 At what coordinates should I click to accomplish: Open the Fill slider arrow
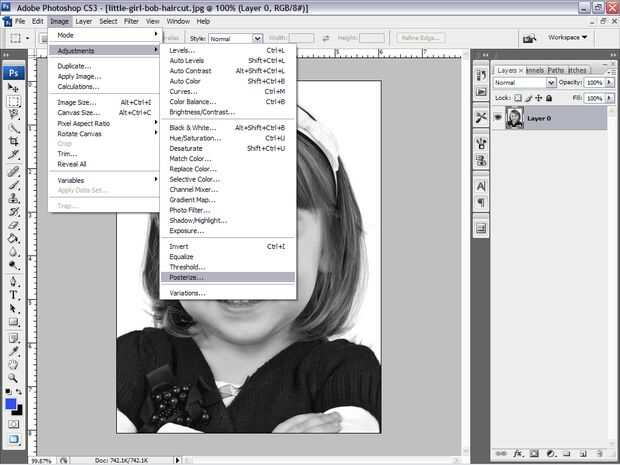(x=609, y=98)
